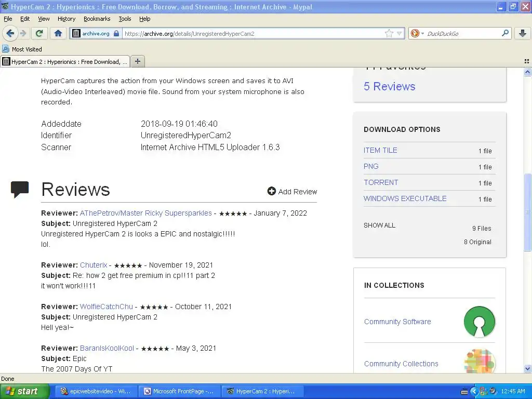Open reviewer Chuterix profile
This screenshot has height=399, width=532.
pos(94,265)
